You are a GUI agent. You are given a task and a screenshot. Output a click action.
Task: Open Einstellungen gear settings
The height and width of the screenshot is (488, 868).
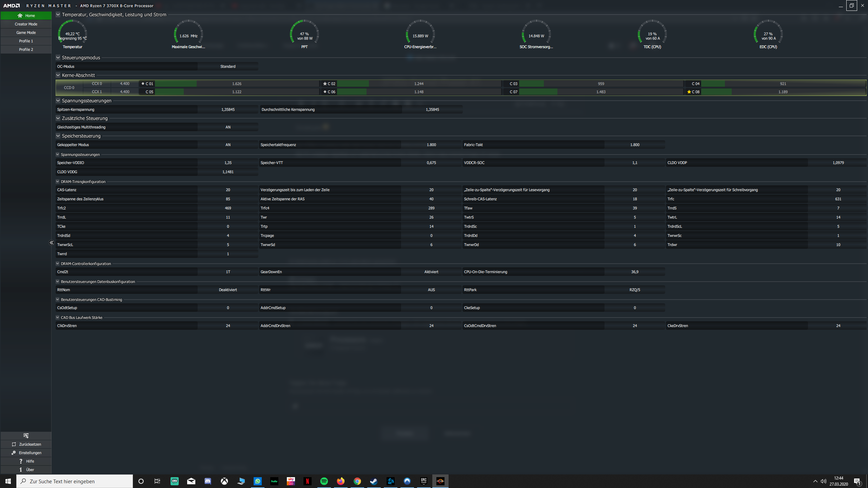14,453
